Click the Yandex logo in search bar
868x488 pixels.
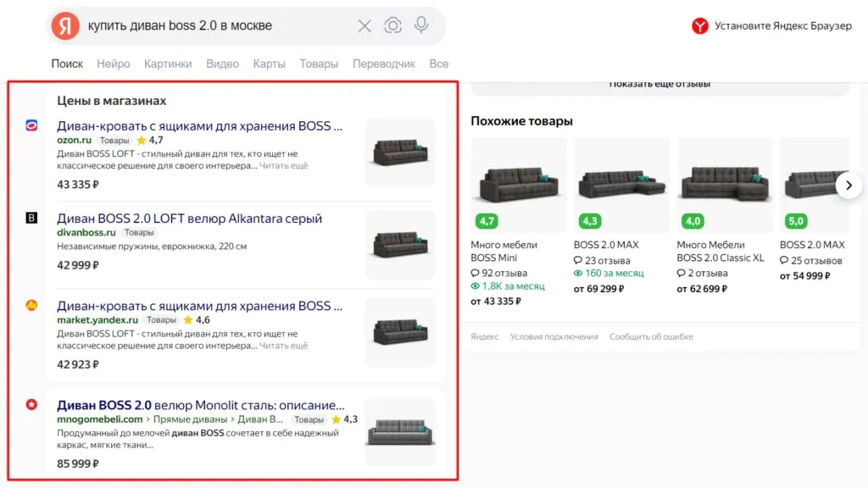point(65,26)
